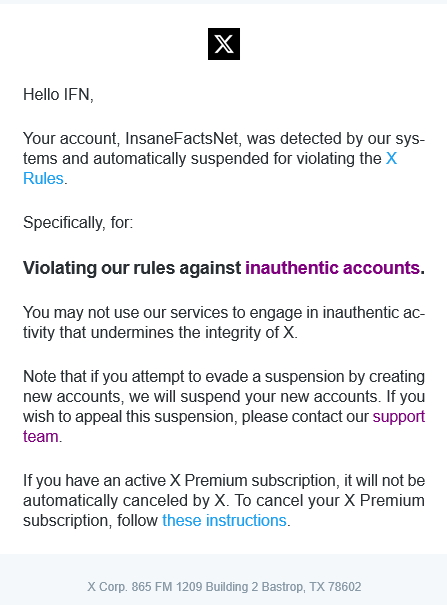Click the phrase "integrity of X"

249,333
